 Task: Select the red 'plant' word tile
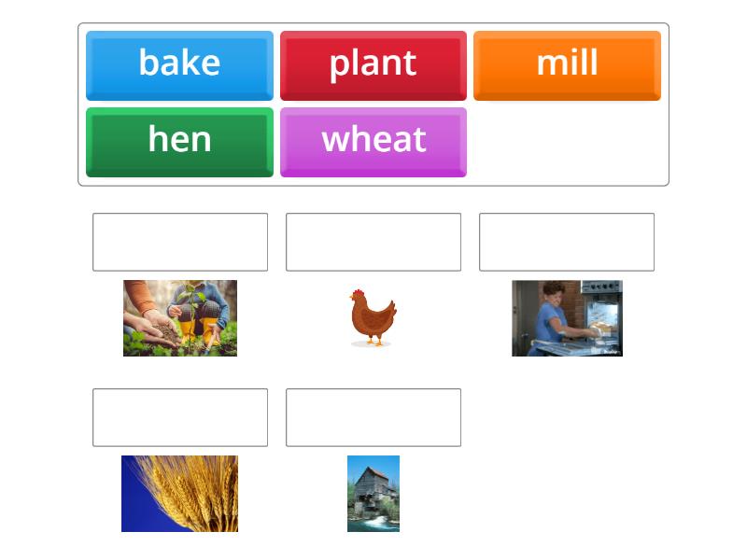(373, 63)
